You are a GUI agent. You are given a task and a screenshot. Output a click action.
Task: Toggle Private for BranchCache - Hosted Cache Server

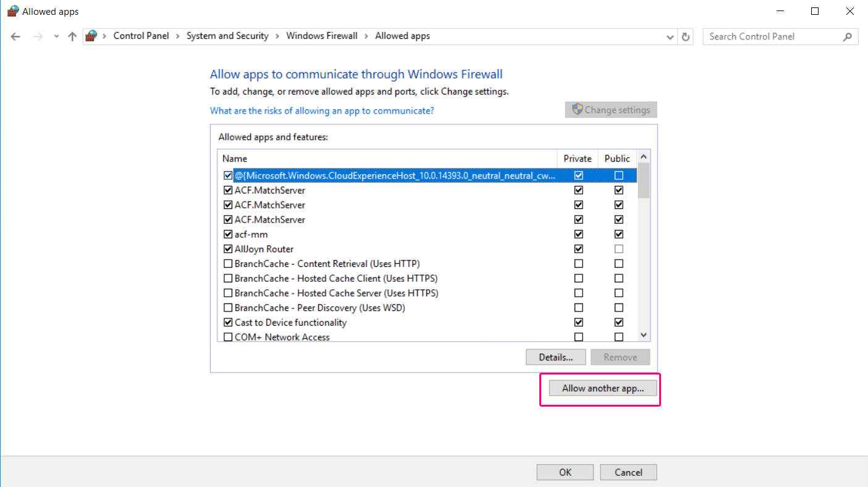579,293
